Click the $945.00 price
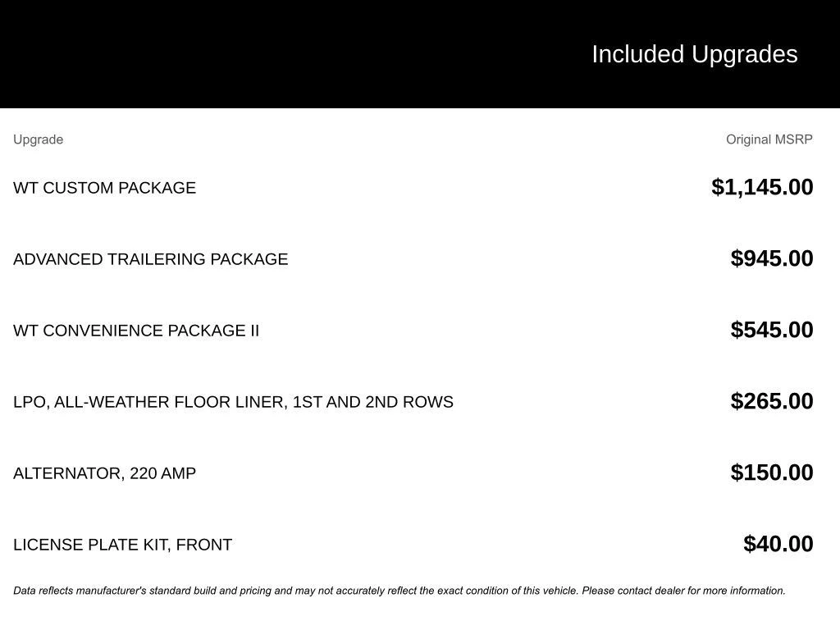 [771, 258]
